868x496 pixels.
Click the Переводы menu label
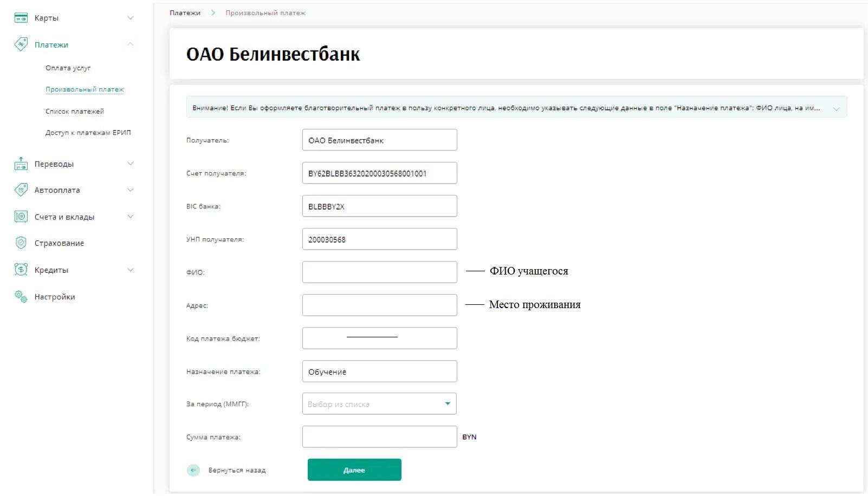pyautogui.click(x=54, y=164)
